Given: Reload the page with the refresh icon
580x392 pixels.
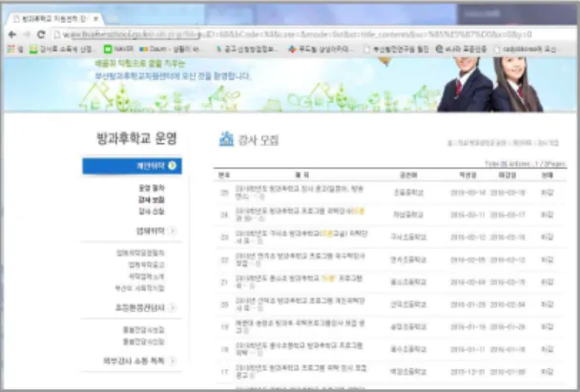Looking at the screenshot, I should pos(41,34).
